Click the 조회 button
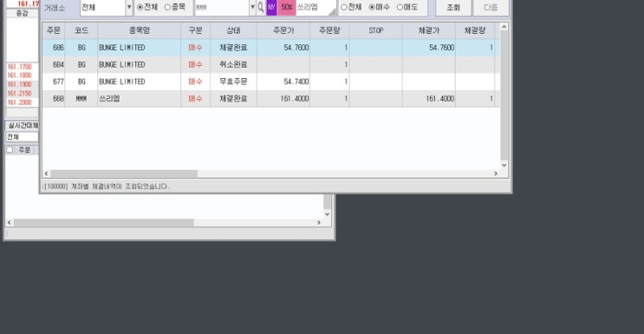Image resolution: width=644 pixels, height=334 pixels. (x=453, y=8)
